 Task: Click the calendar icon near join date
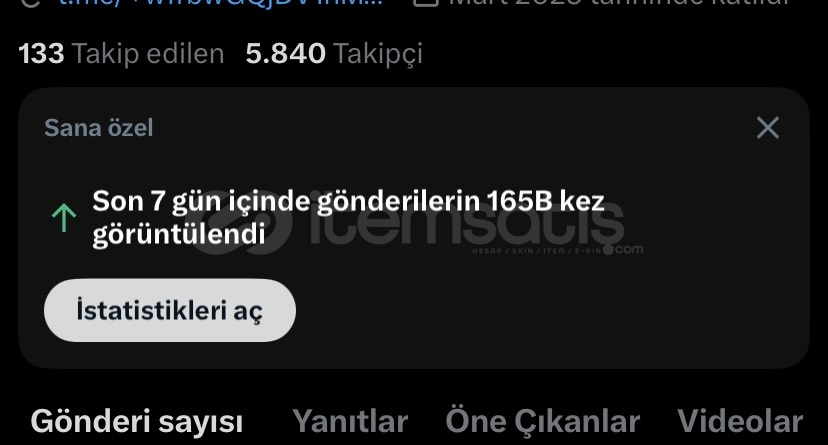(426, 3)
